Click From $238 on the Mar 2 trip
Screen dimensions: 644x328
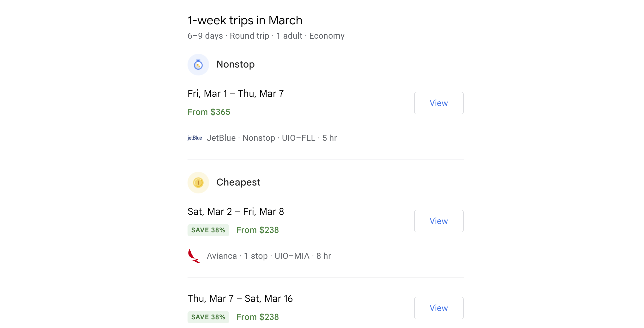click(x=257, y=230)
